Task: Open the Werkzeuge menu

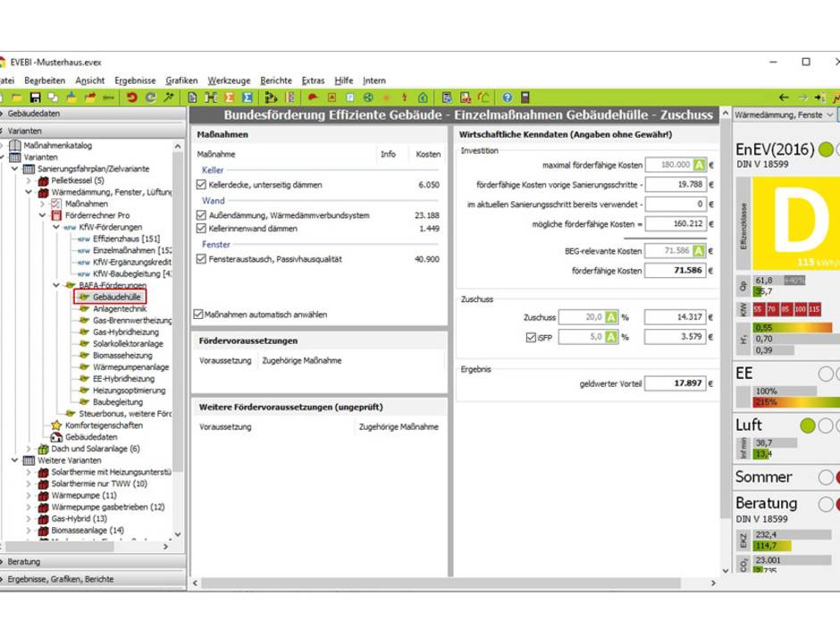Action: [229, 80]
